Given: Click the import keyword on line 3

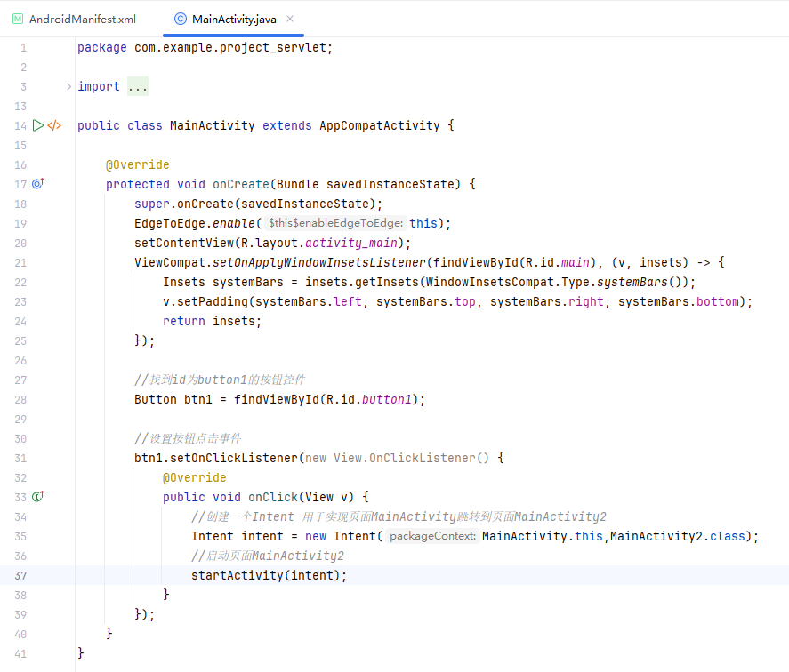Looking at the screenshot, I should point(99,86).
